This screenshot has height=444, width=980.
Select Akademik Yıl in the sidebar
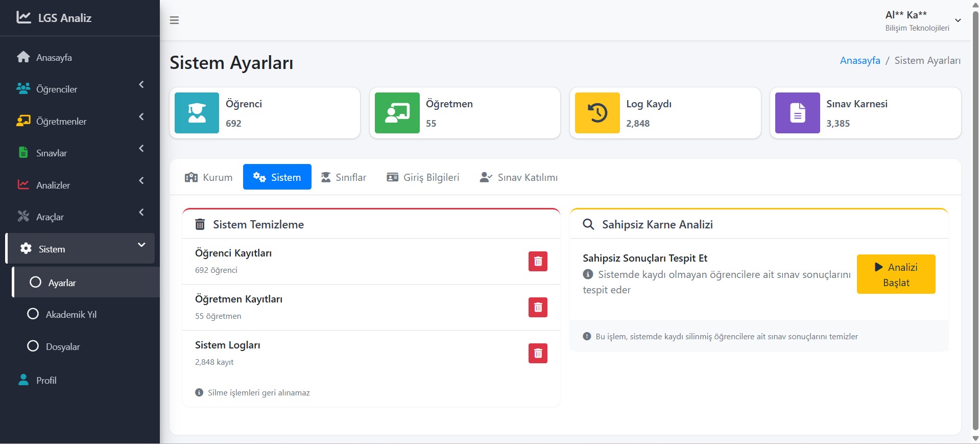click(x=70, y=314)
